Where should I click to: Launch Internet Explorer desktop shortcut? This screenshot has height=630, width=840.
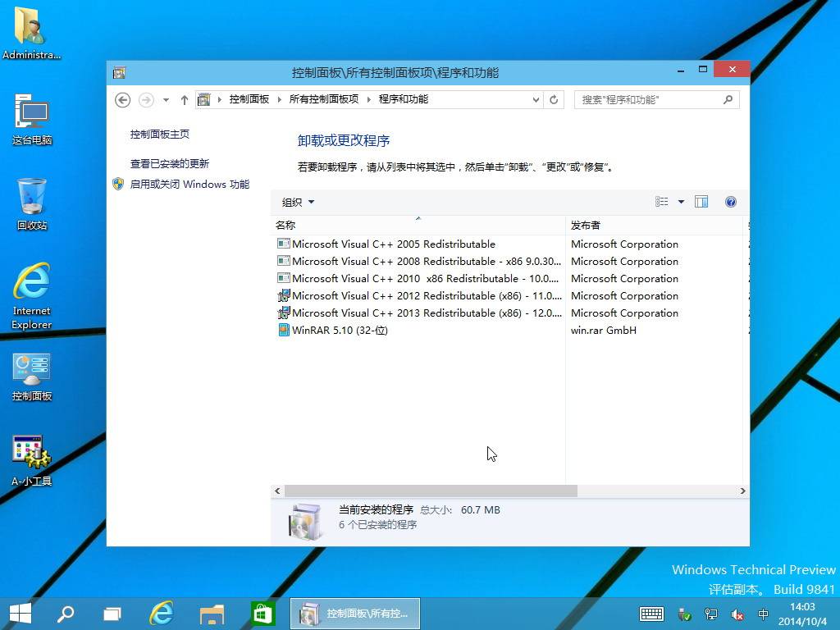tap(32, 296)
